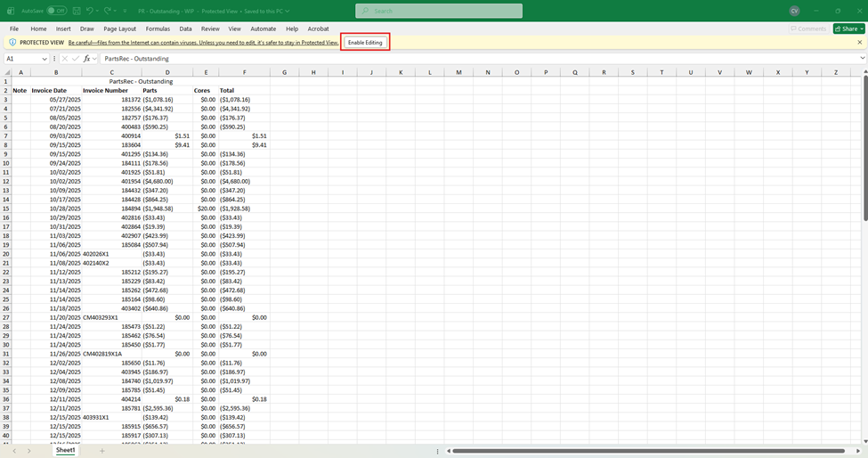Click the horizontal scrollbar bar

(648, 451)
